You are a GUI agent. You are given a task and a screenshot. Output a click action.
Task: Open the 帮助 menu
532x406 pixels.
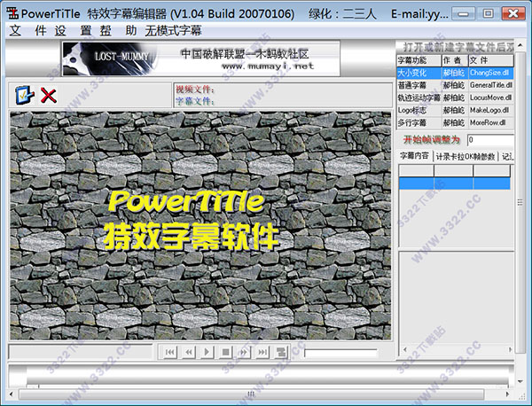pyautogui.click(x=118, y=31)
